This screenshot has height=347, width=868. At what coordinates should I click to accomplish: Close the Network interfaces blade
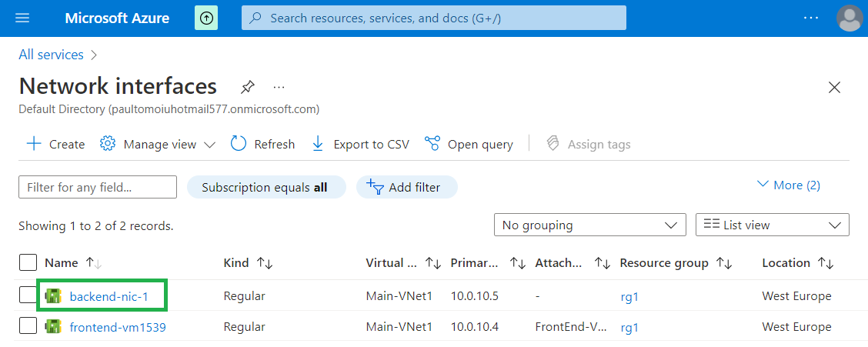coord(833,88)
